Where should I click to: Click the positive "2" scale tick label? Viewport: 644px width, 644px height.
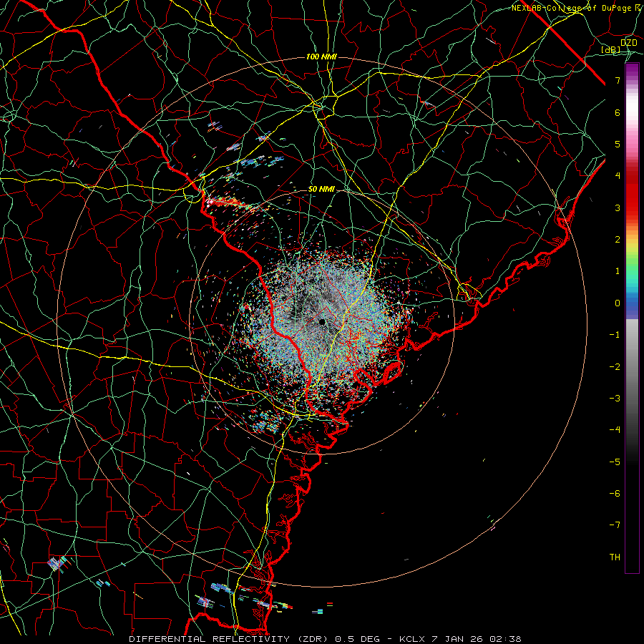click(x=618, y=240)
